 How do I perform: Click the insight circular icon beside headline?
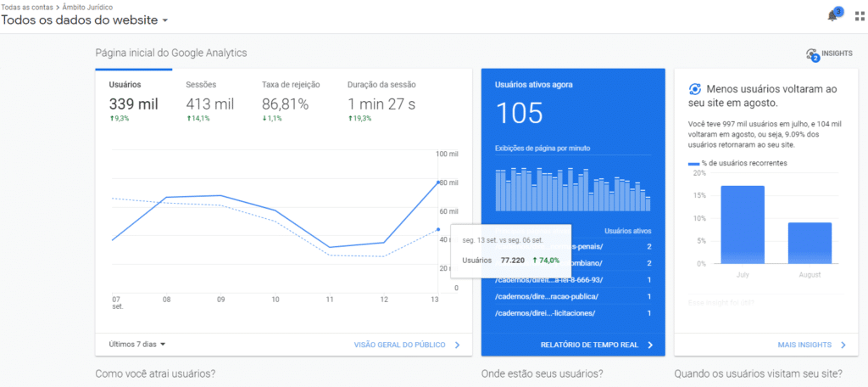695,89
